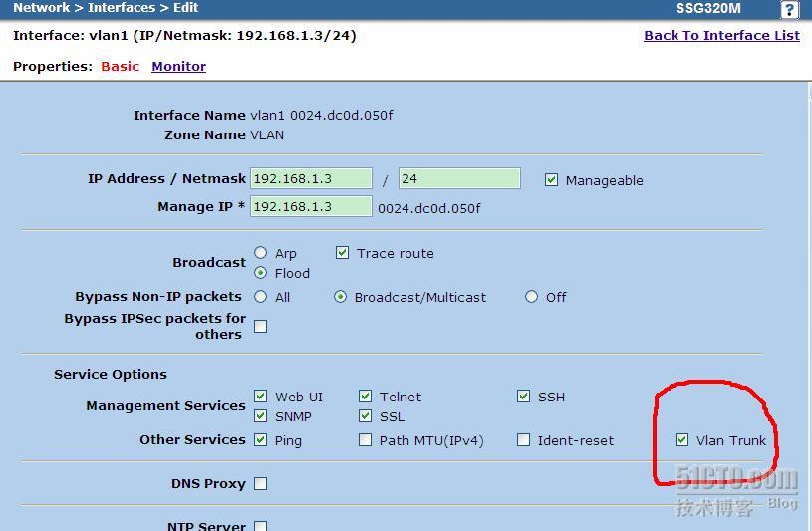Viewport: 812px width, 531px height.
Task: Open the help question mark icon
Action: pyautogui.click(x=789, y=10)
